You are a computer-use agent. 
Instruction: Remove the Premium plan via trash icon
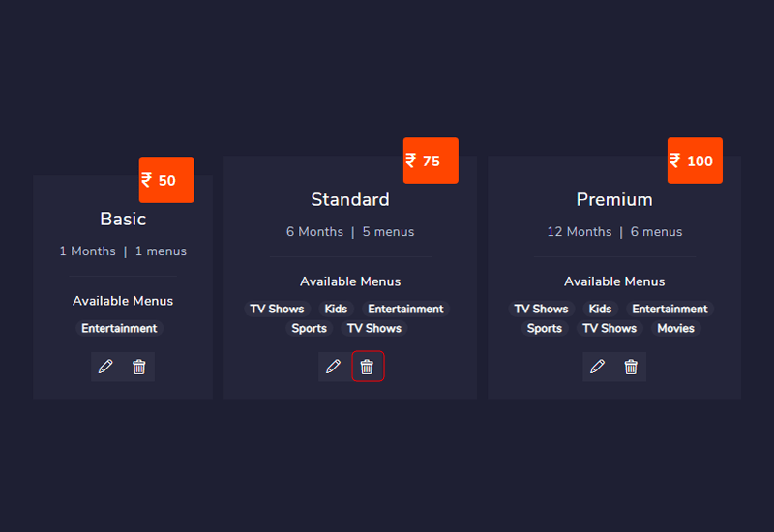pyautogui.click(x=631, y=367)
